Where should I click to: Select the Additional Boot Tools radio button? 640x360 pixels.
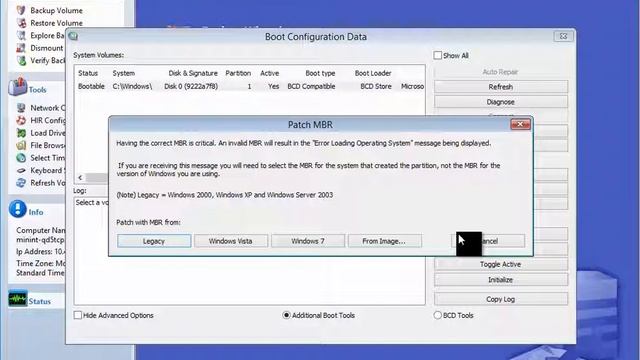(x=287, y=315)
